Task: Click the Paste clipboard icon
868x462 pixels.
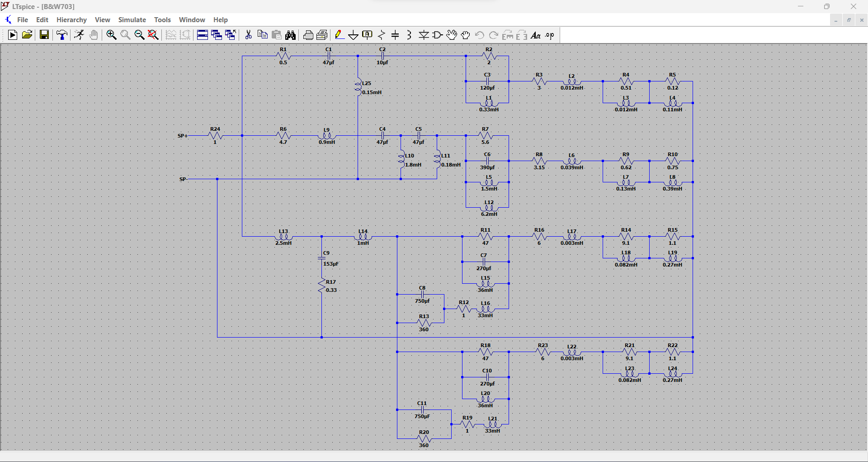Action: point(277,35)
